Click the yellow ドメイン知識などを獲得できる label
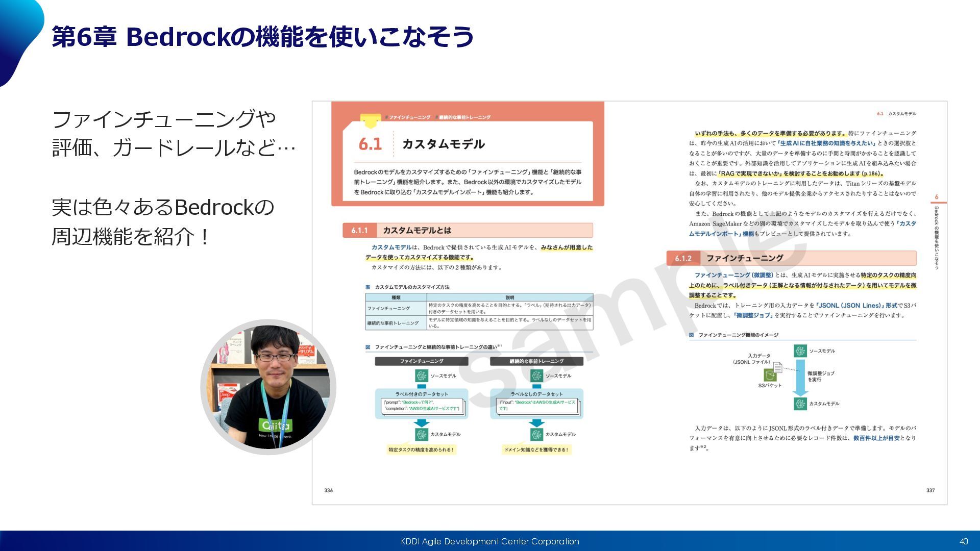The width and height of the screenshot is (980, 551). (x=536, y=450)
